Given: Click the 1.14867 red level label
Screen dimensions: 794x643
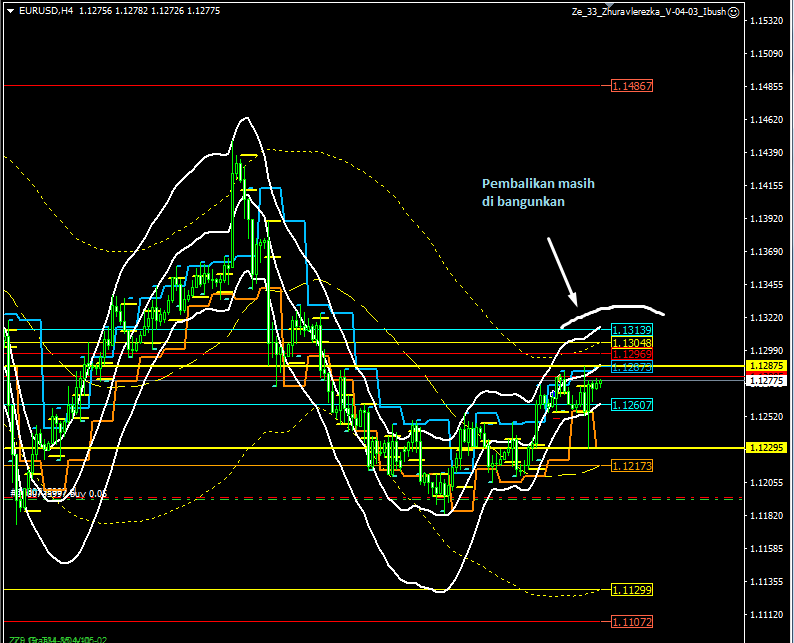Looking at the screenshot, I should [x=632, y=87].
